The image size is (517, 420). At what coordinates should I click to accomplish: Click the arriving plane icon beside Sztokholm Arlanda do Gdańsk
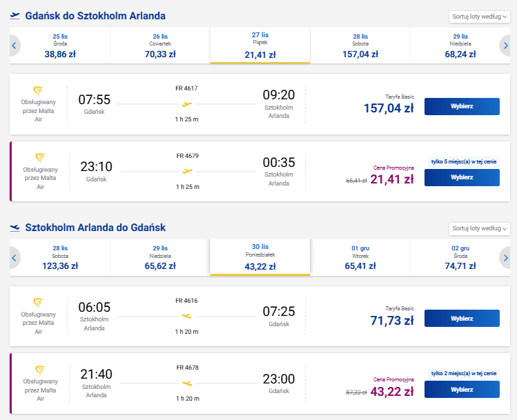point(14,228)
